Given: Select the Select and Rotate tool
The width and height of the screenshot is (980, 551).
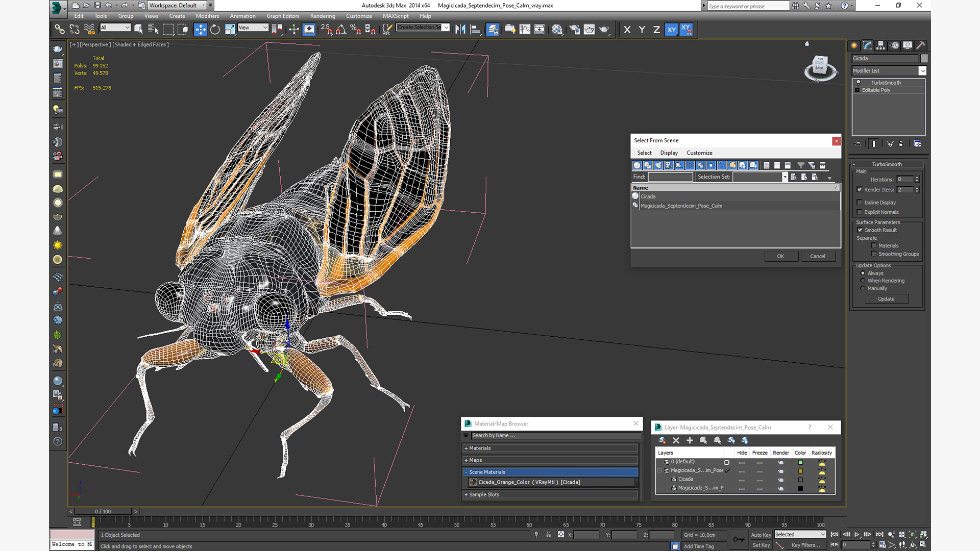Looking at the screenshot, I should (215, 30).
